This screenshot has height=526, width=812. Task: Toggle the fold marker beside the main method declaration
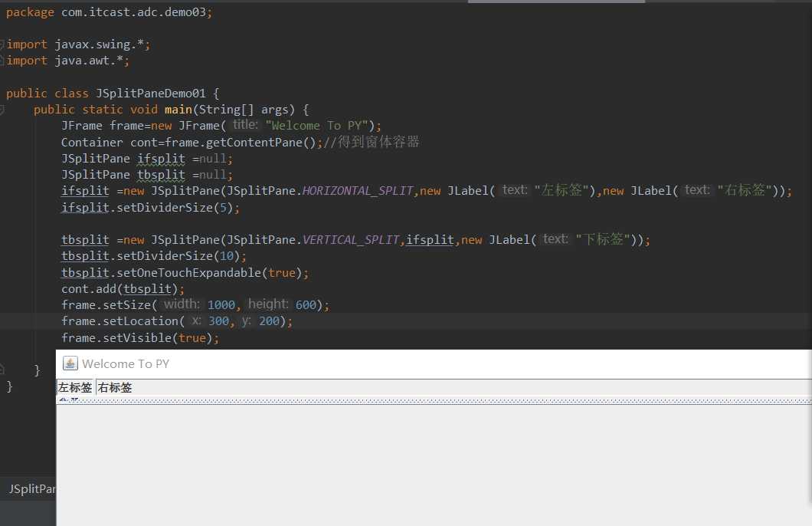coord(2,110)
